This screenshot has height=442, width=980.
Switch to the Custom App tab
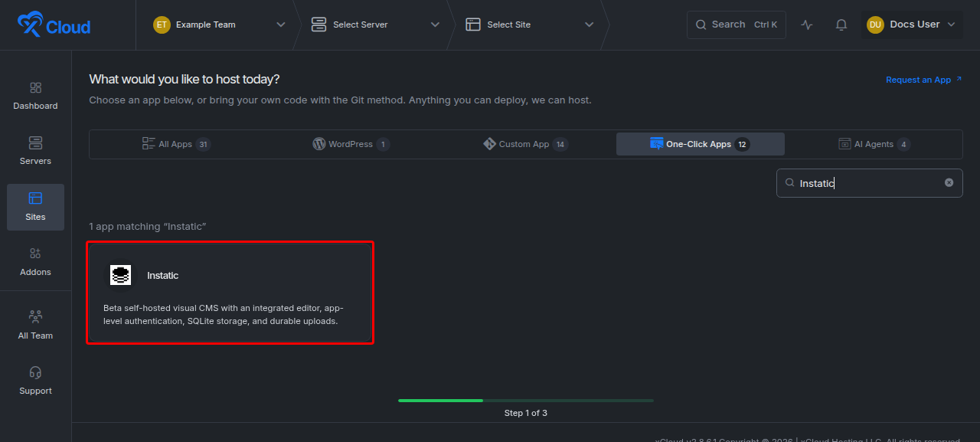click(x=525, y=144)
